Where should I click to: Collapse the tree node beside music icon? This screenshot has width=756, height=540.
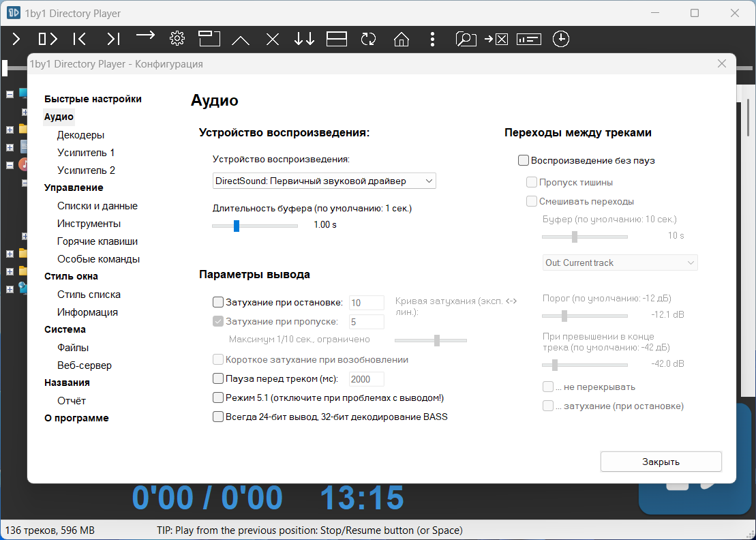[10, 166]
